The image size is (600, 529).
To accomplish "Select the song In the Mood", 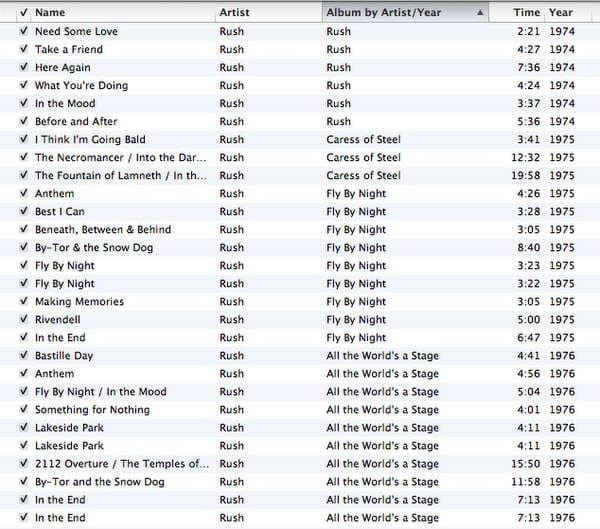I will pyautogui.click(x=65, y=103).
